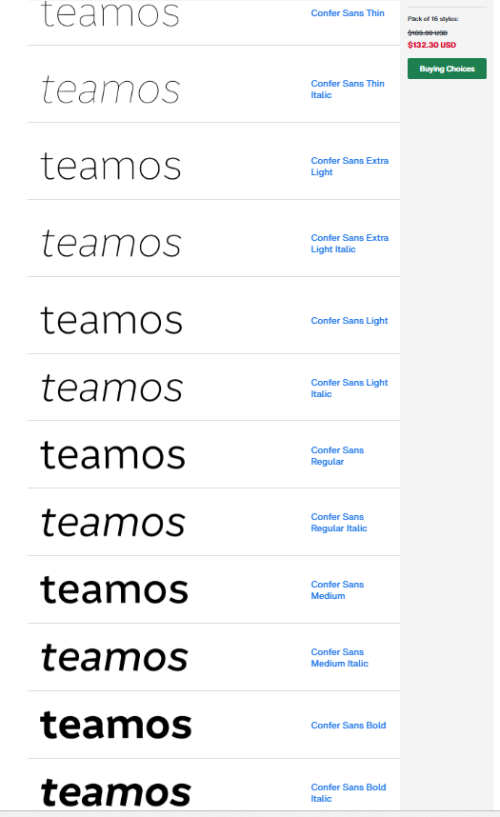Open the Confer Sans Bold Italic link
The width and height of the screenshot is (500, 817).
[x=348, y=793]
